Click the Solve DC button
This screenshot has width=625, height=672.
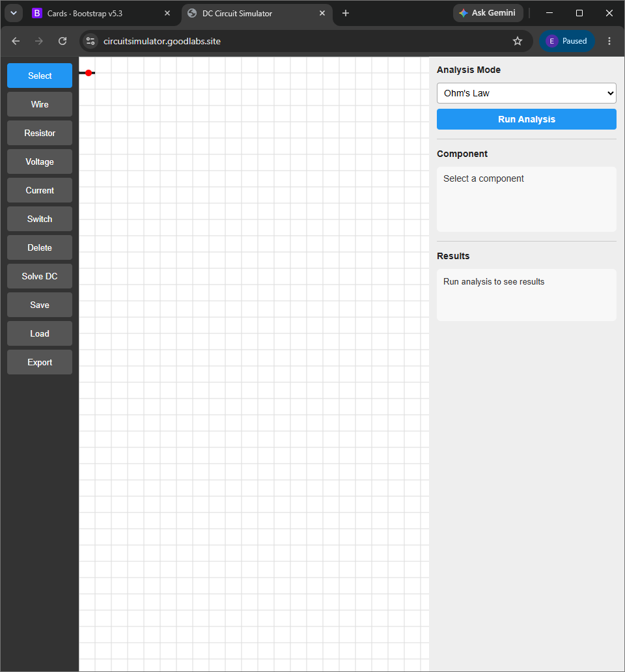(40, 277)
